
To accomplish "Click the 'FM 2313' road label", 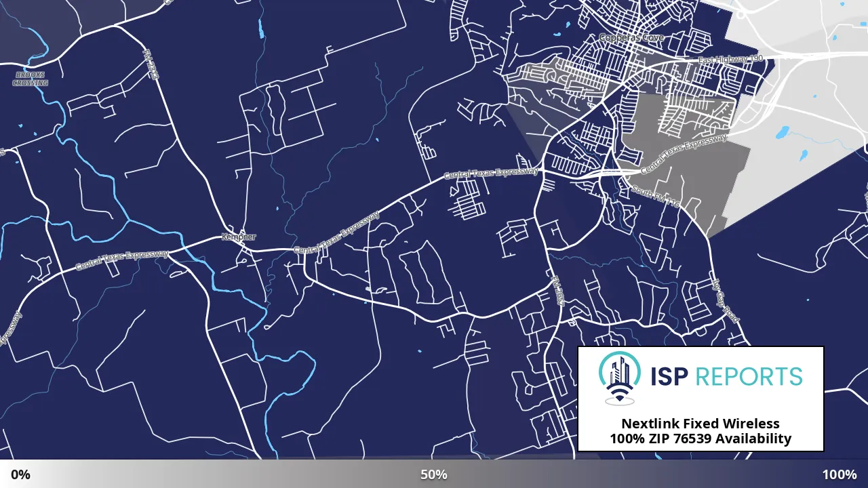I will click(x=151, y=65).
